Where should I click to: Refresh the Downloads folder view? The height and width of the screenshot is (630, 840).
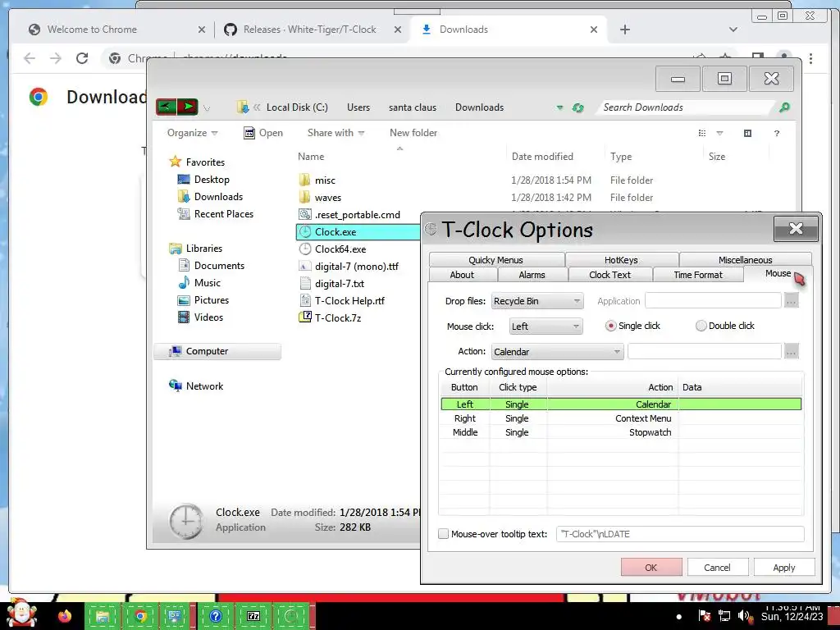pyautogui.click(x=577, y=107)
